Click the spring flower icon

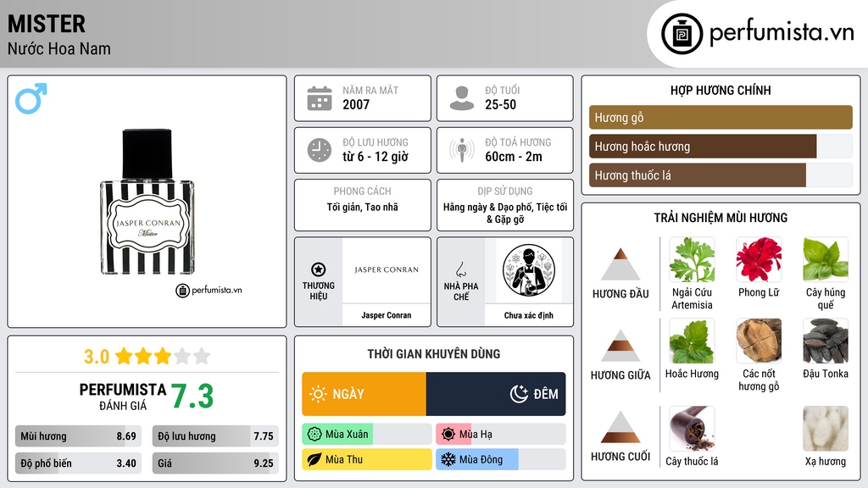pos(314,435)
